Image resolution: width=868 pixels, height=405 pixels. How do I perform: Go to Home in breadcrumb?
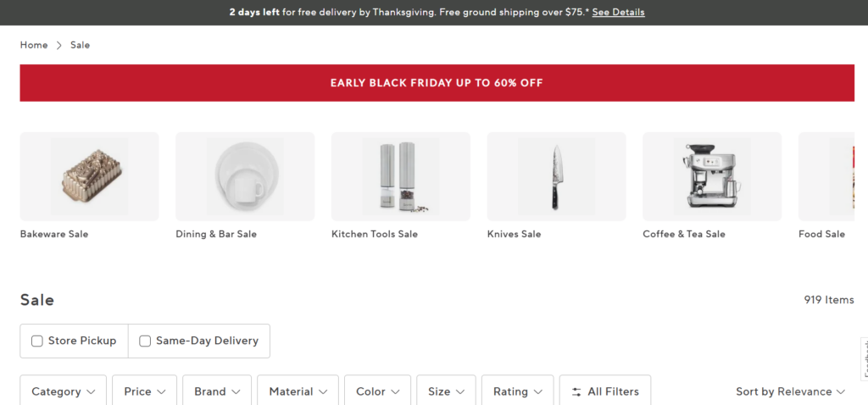tap(34, 45)
